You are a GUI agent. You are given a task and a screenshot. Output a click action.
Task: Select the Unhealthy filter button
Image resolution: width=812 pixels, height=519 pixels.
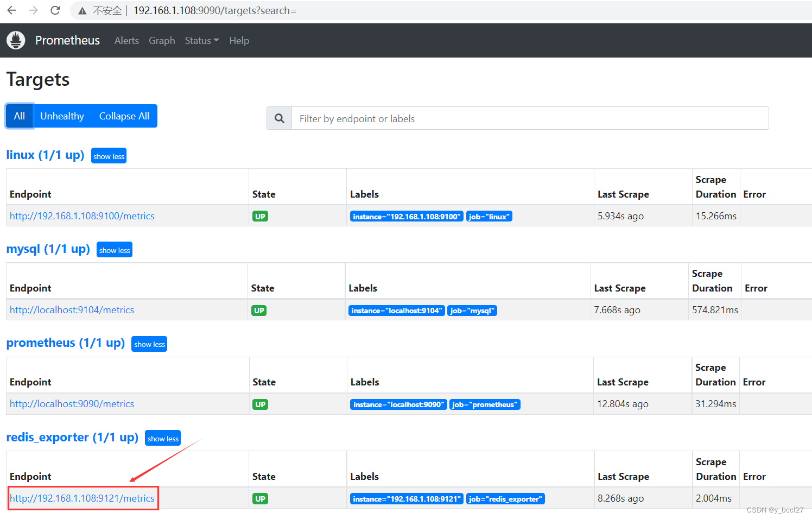[x=62, y=116]
